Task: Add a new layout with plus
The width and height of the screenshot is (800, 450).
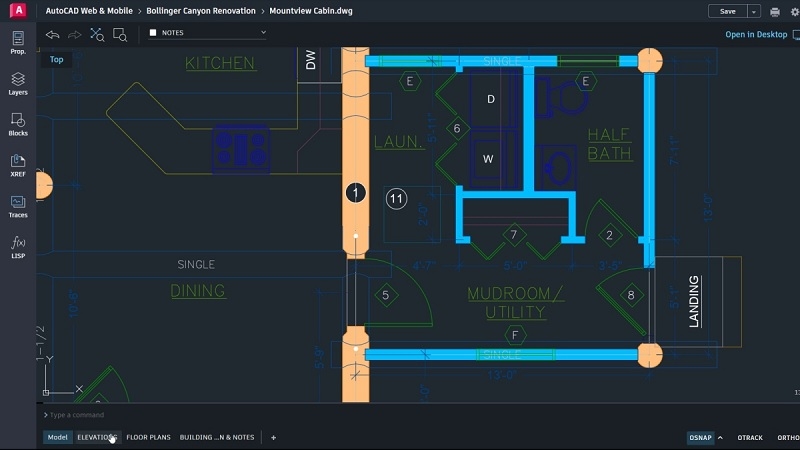Action: pyautogui.click(x=273, y=437)
